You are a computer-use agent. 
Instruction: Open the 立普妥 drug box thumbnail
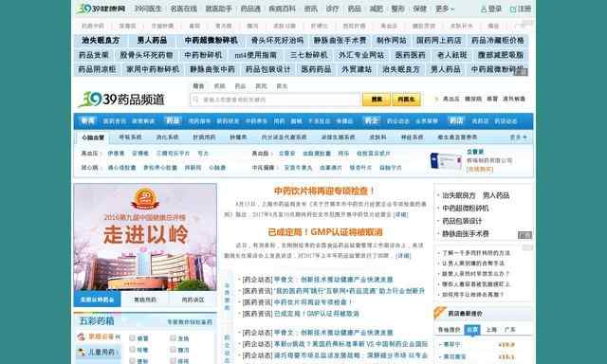coord(446,160)
